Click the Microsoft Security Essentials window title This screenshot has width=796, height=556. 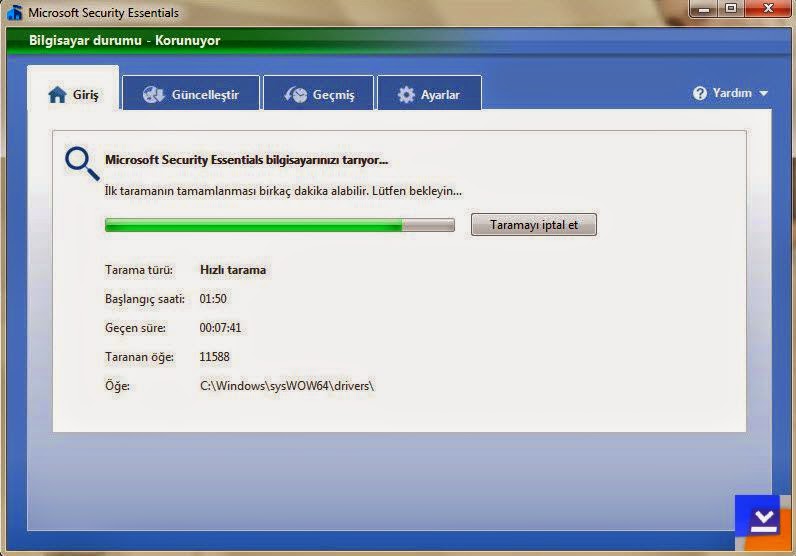click(x=104, y=13)
